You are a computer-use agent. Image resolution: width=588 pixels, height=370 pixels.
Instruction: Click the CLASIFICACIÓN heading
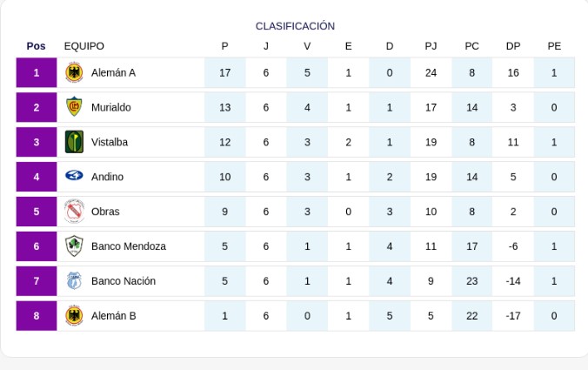295,26
